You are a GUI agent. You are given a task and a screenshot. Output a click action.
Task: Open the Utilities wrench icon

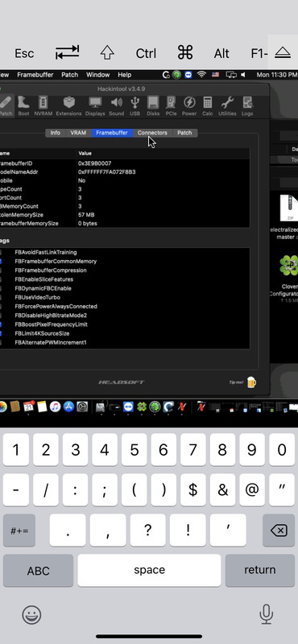click(x=227, y=106)
